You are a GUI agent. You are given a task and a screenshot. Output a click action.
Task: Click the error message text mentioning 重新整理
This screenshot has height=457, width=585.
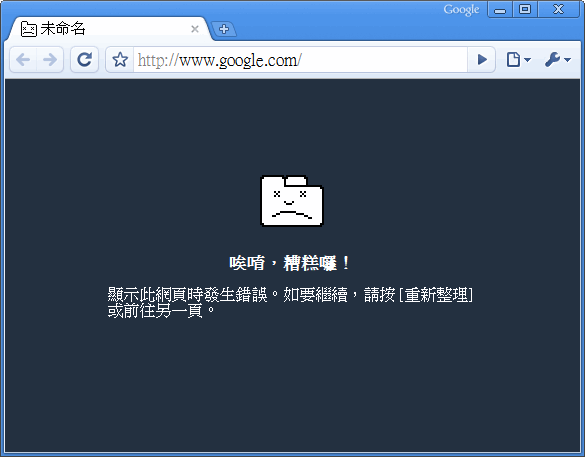point(290,302)
